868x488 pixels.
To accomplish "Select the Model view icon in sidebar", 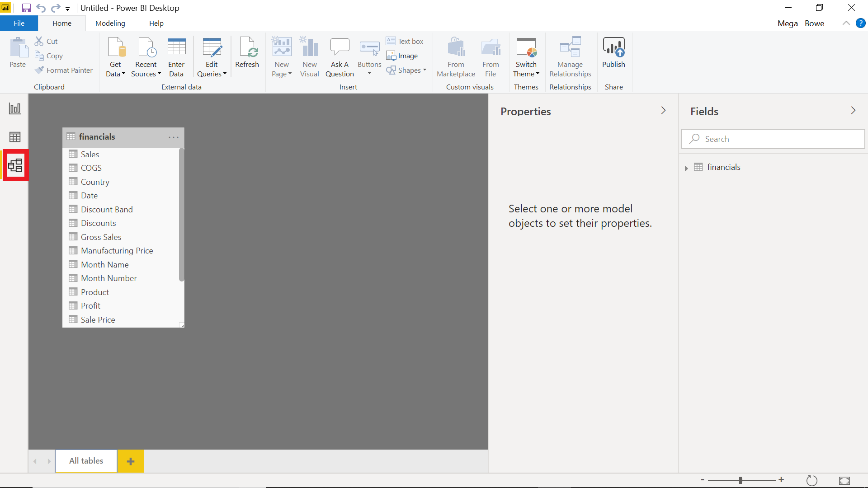I will 15,165.
